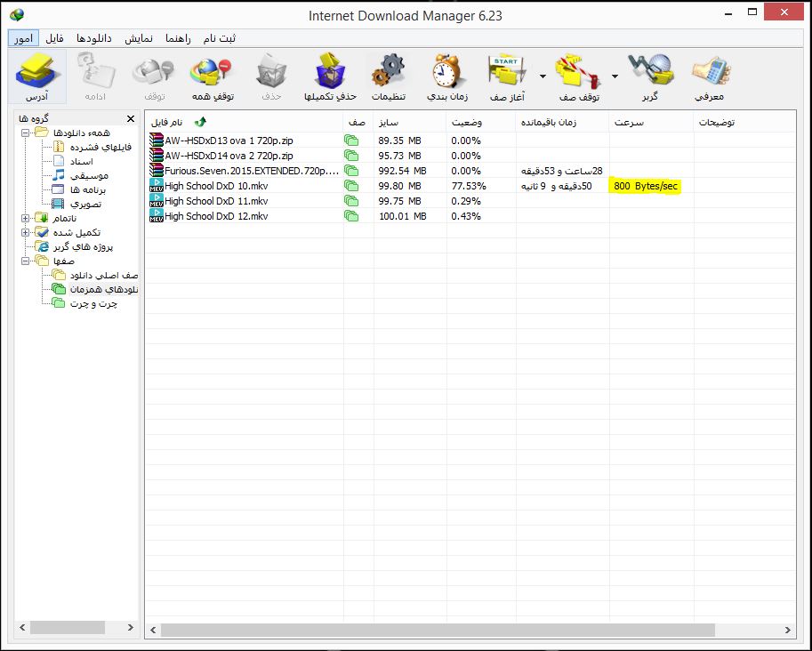Click the greyed-out Resume (ادامه) toolbar icon
This screenshot has width=812, height=651.
pyautogui.click(x=95, y=71)
